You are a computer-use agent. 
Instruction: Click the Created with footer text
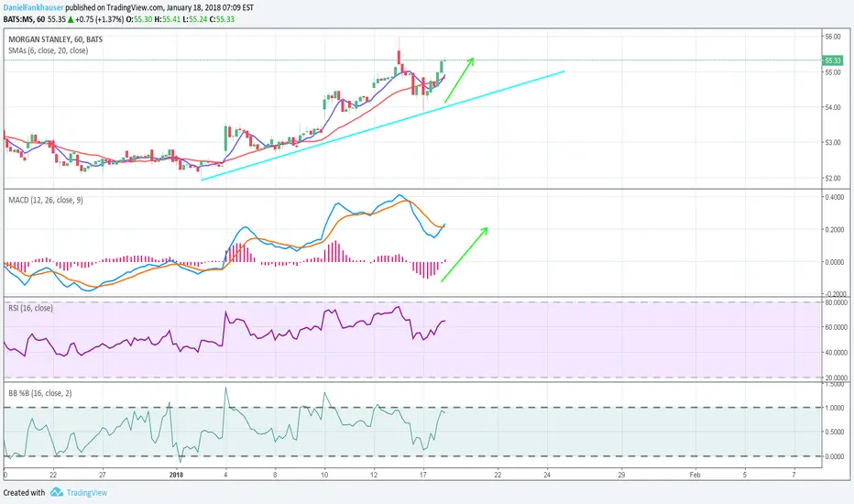pyautogui.click(x=24, y=493)
